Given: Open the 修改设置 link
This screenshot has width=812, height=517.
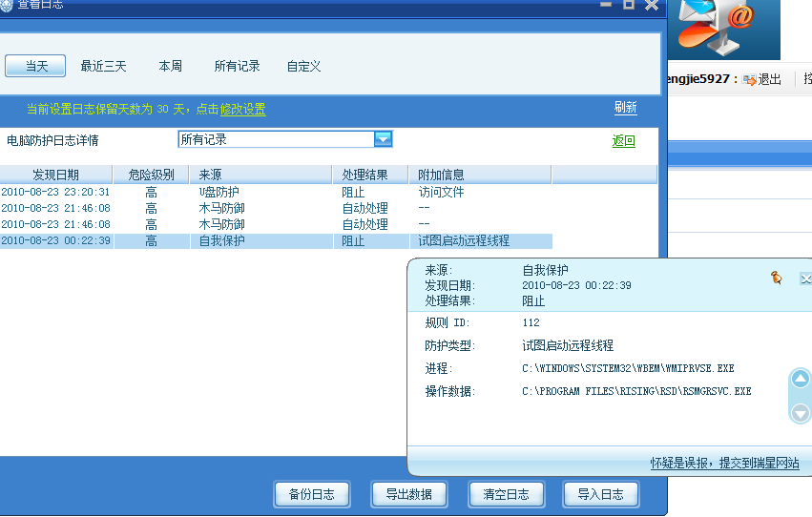Looking at the screenshot, I should coord(243,109).
